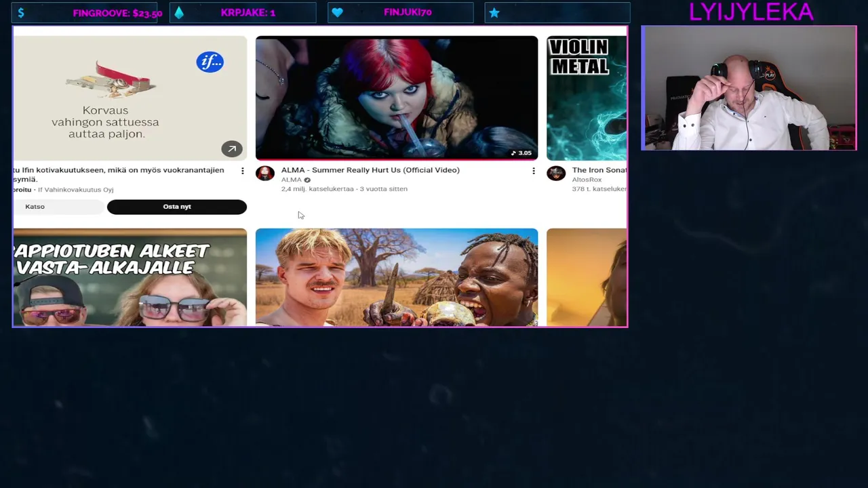
Task: Open the ALMA channel avatar
Action: [265, 174]
